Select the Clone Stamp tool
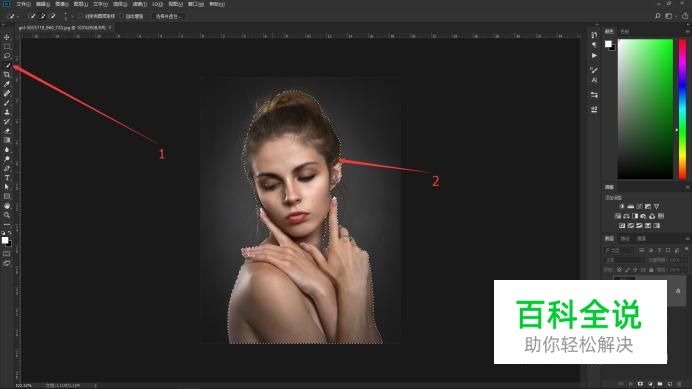The image size is (692, 389). [x=7, y=112]
